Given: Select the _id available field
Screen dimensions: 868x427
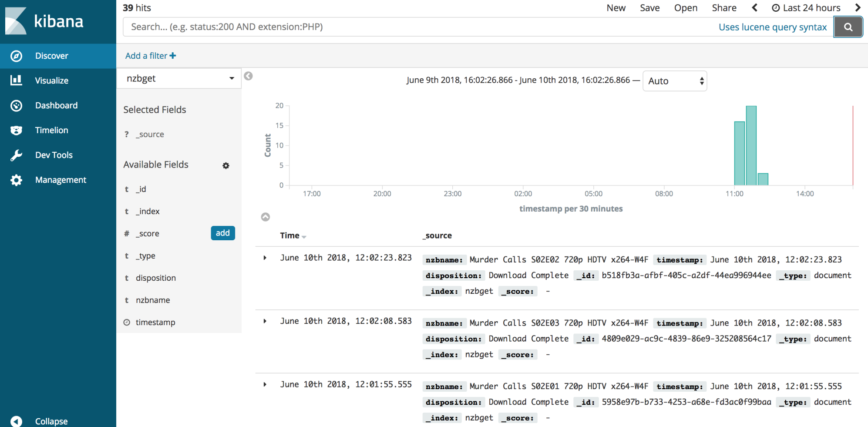Looking at the screenshot, I should coord(141,189).
